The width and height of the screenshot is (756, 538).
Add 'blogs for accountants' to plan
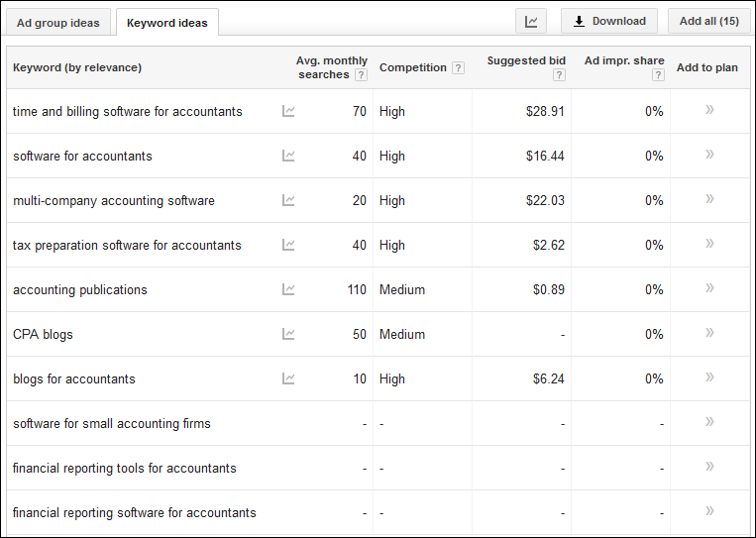tap(709, 377)
